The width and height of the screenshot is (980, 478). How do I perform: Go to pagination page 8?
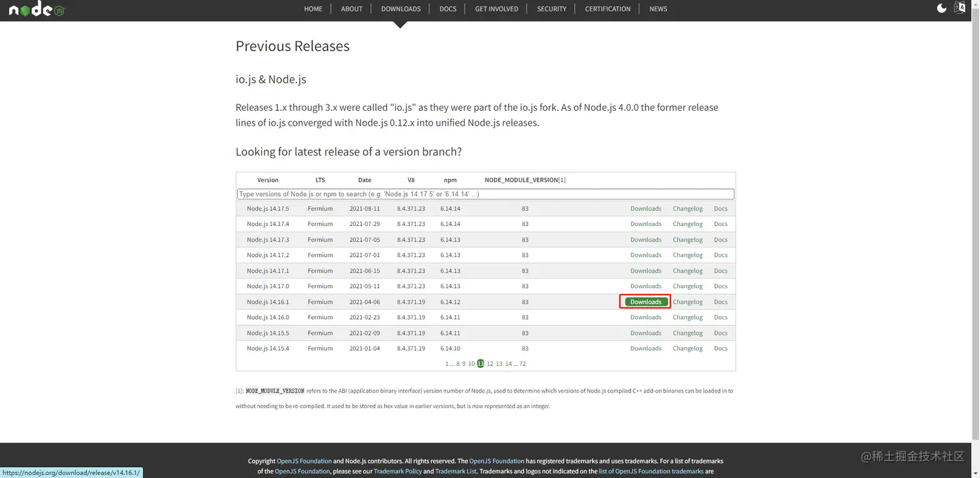coord(458,364)
